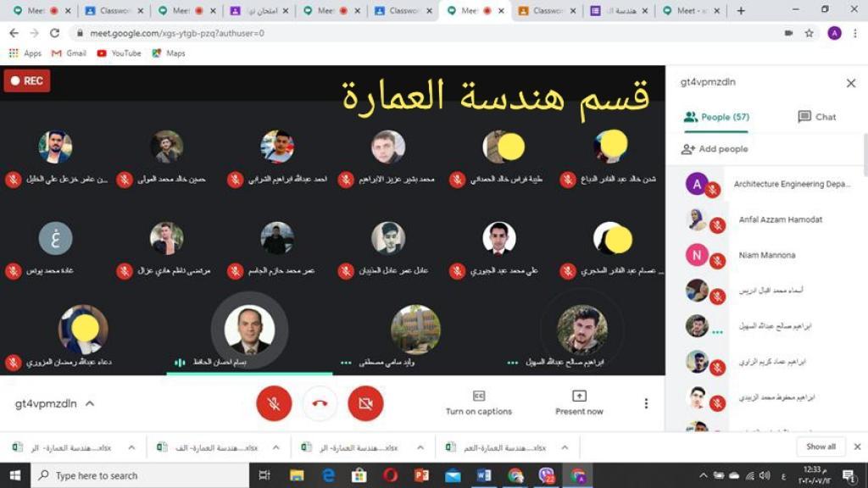Screen dimensions: 868x488
Task: Switch to the Chat tab
Action: coord(817,117)
